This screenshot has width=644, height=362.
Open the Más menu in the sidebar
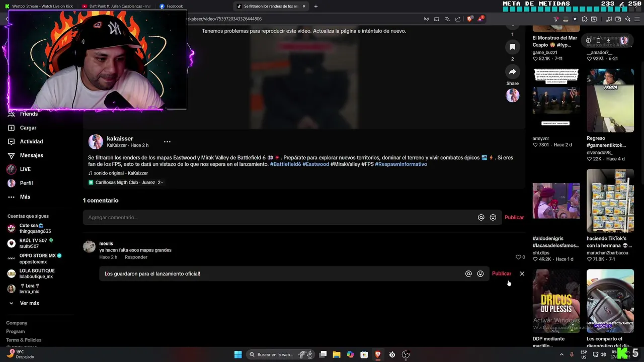tap(19, 197)
